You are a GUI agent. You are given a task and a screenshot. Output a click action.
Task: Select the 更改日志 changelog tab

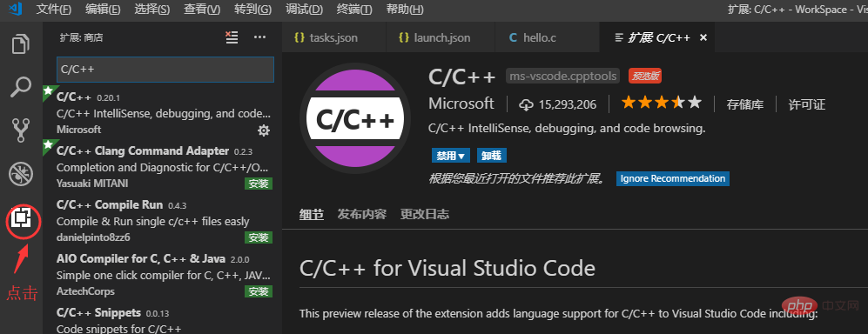click(425, 214)
